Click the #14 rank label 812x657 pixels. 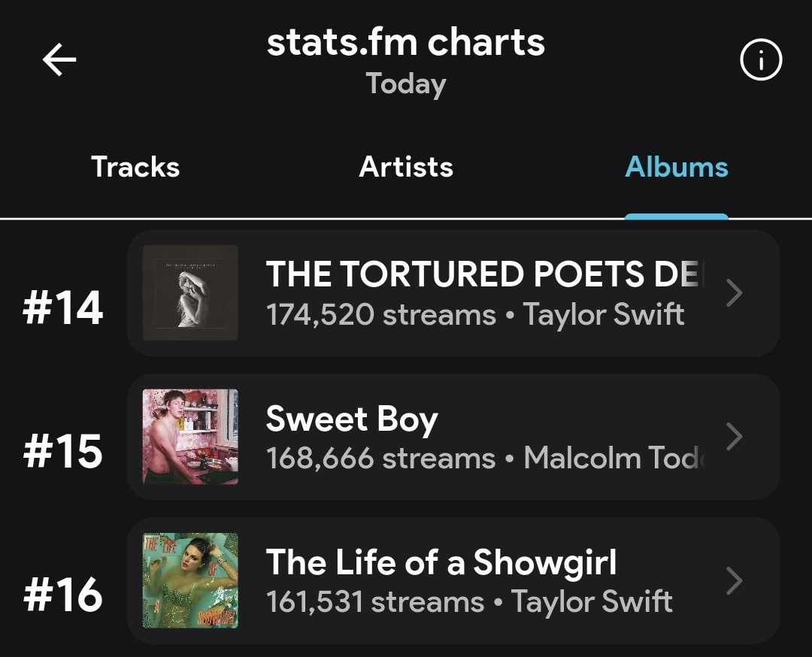click(x=62, y=308)
